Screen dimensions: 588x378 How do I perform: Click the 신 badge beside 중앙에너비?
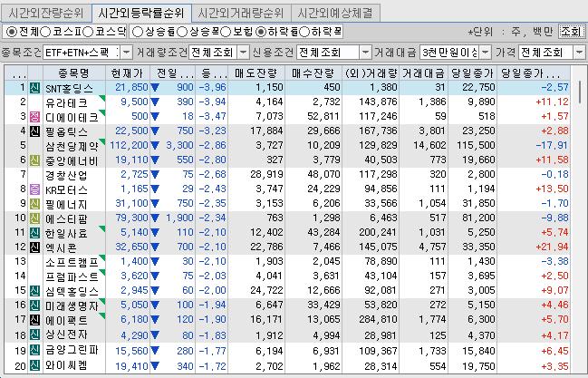coord(34,160)
